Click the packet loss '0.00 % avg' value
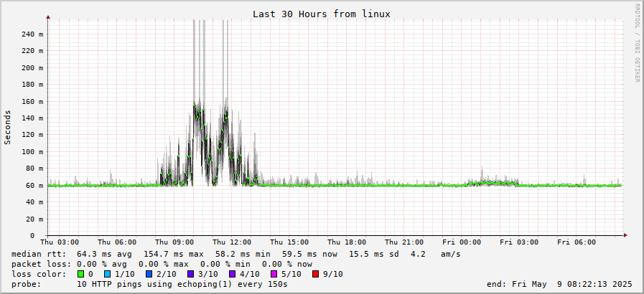 coord(102,264)
